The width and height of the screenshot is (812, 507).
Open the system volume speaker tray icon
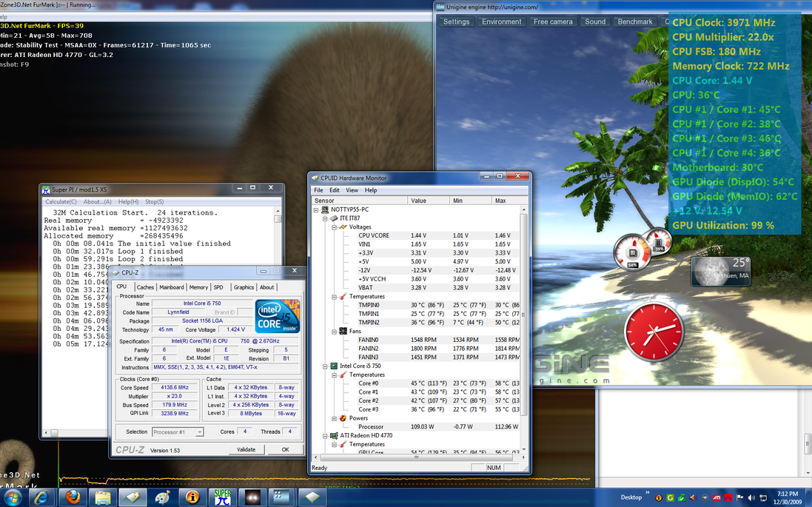tap(752, 497)
